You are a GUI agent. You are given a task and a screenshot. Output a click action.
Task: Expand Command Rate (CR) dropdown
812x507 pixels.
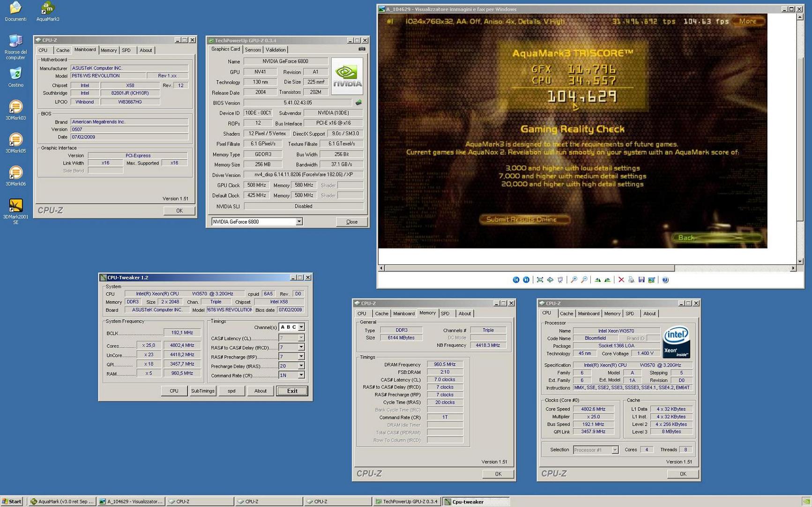point(301,375)
